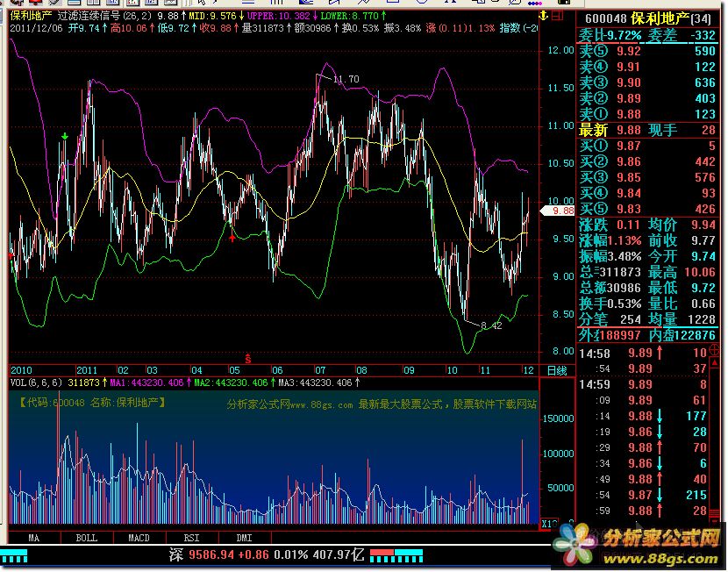Click the 委比 label in quote panel

click(592, 35)
